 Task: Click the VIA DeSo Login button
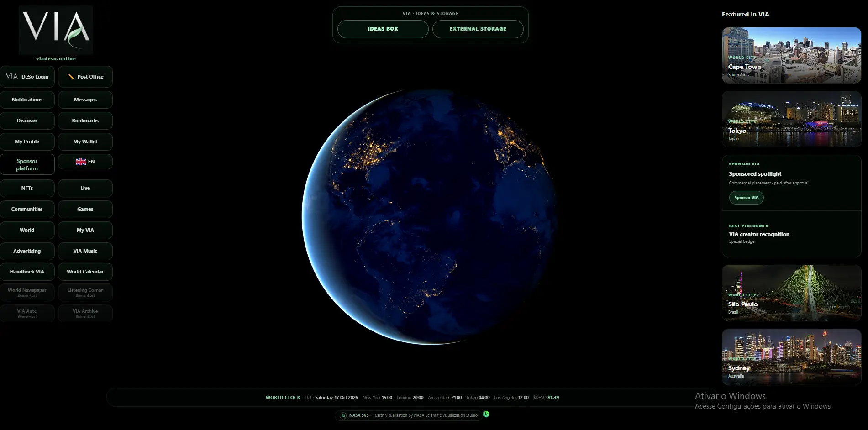click(x=27, y=77)
